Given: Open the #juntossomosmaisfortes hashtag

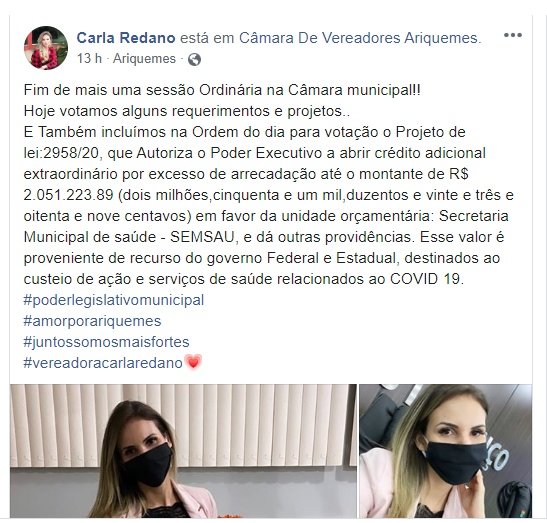Looking at the screenshot, I should pyautogui.click(x=106, y=342).
